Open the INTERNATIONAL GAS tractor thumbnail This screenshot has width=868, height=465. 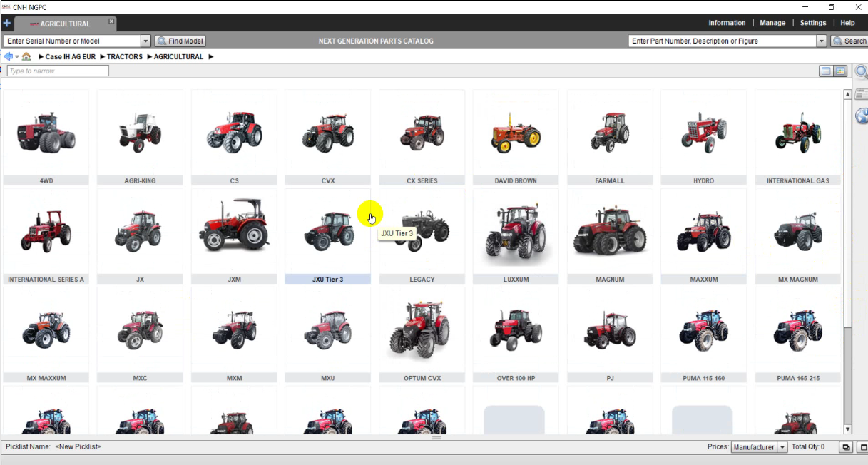tap(797, 137)
